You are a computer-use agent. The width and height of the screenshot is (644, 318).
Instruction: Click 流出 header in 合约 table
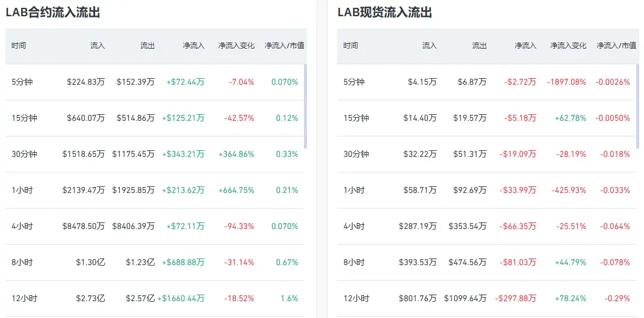coord(147,46)
